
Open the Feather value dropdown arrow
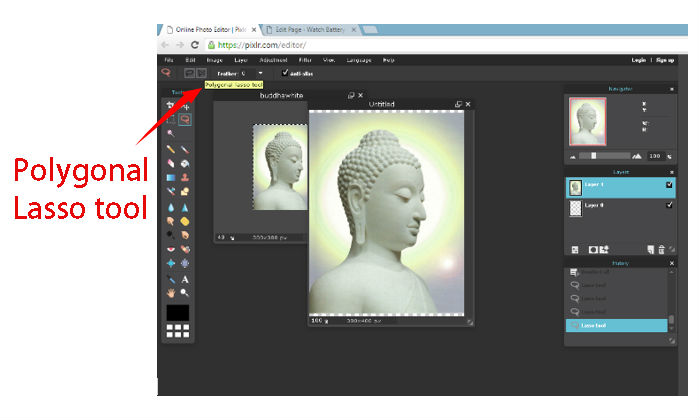pos(260,73)
